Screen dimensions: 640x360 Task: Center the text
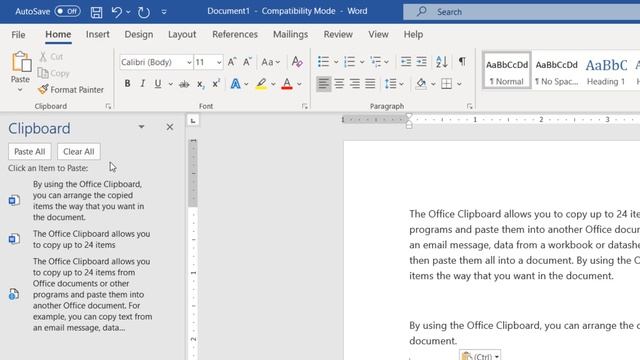coord(339,84)
